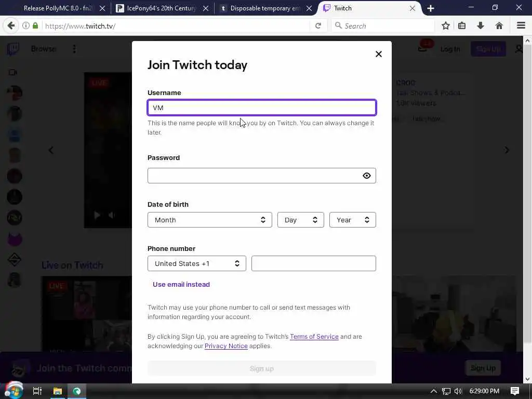Switch to IcePony64's 20th Century tab
The height and width of the screenshot is (399, 532).
(x=162, y=8)
